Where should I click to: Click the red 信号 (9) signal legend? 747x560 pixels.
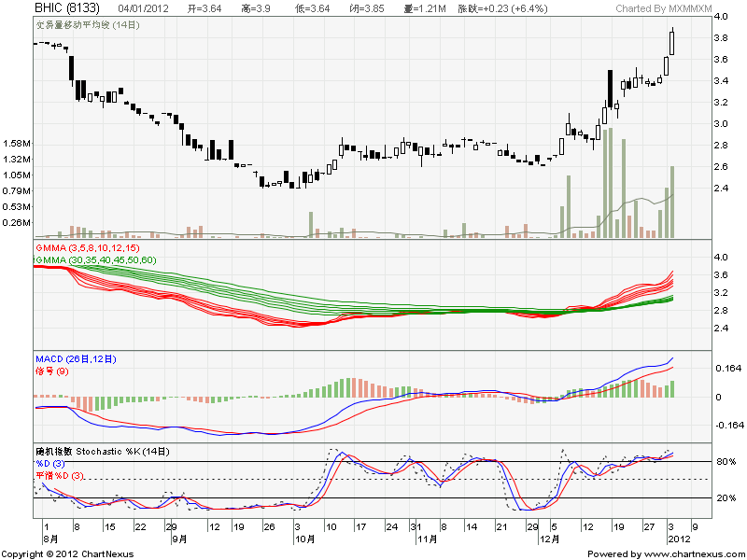click(51, 371)
